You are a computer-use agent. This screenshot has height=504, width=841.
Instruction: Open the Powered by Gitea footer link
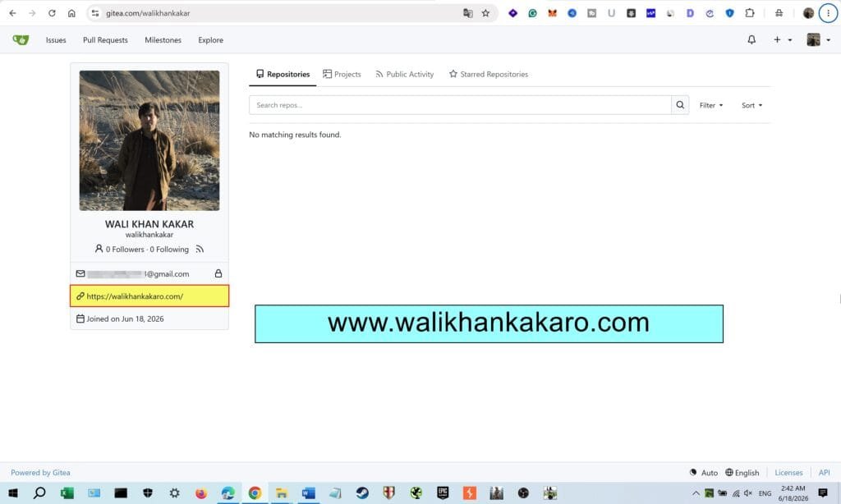point(40,472)
